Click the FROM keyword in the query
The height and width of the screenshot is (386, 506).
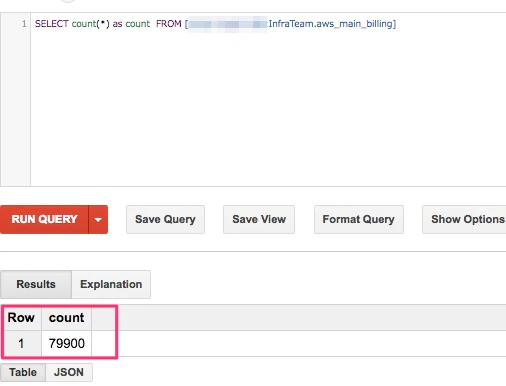click(x=169, y=24)
